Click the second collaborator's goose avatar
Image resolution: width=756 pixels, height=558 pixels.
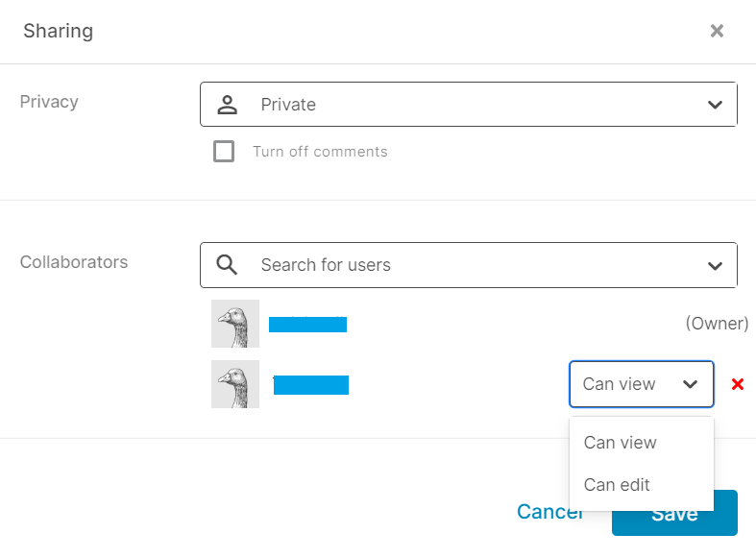pyautogui.click(x=235, y=384)
